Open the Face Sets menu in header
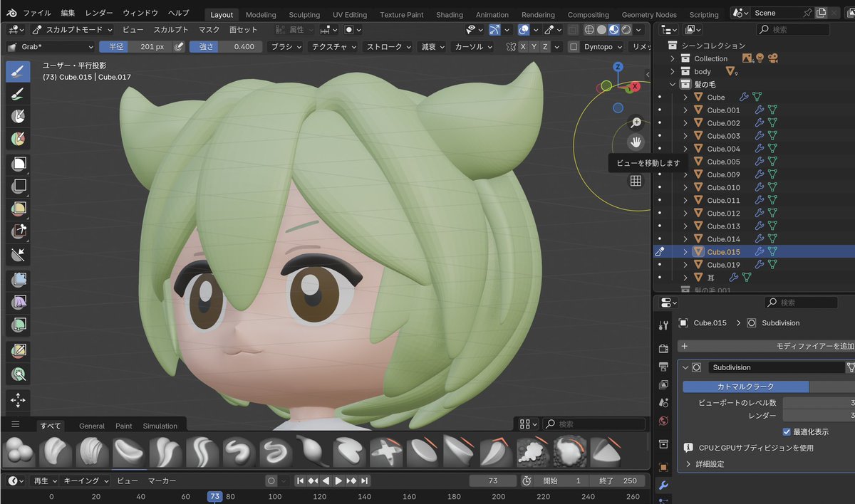 click(x=243, y=30)
